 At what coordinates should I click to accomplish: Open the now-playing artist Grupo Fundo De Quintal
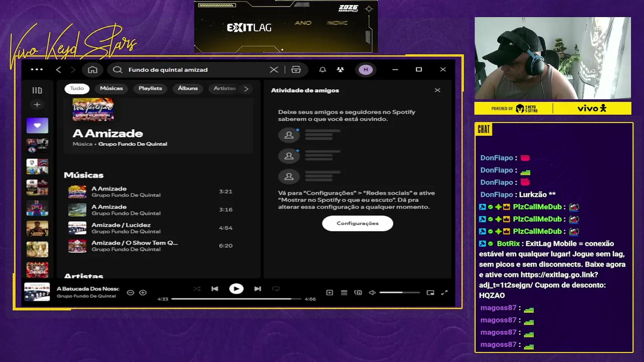[86, 296]
